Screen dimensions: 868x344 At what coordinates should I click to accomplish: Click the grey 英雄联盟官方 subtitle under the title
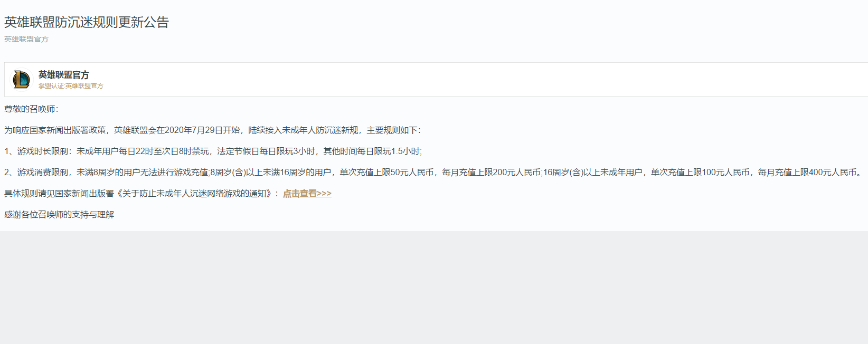tap(26, 39)
